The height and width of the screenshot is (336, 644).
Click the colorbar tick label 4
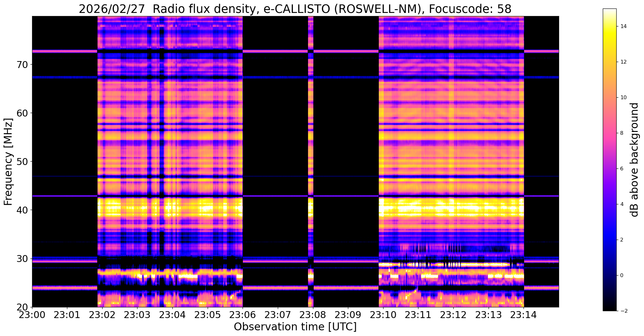621,204
